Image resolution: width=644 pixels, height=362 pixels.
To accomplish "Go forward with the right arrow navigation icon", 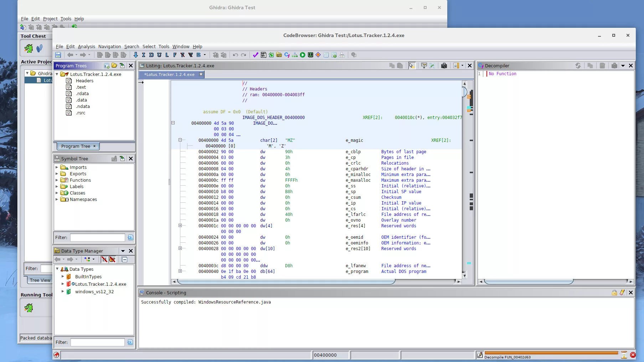I will point(83,55).
